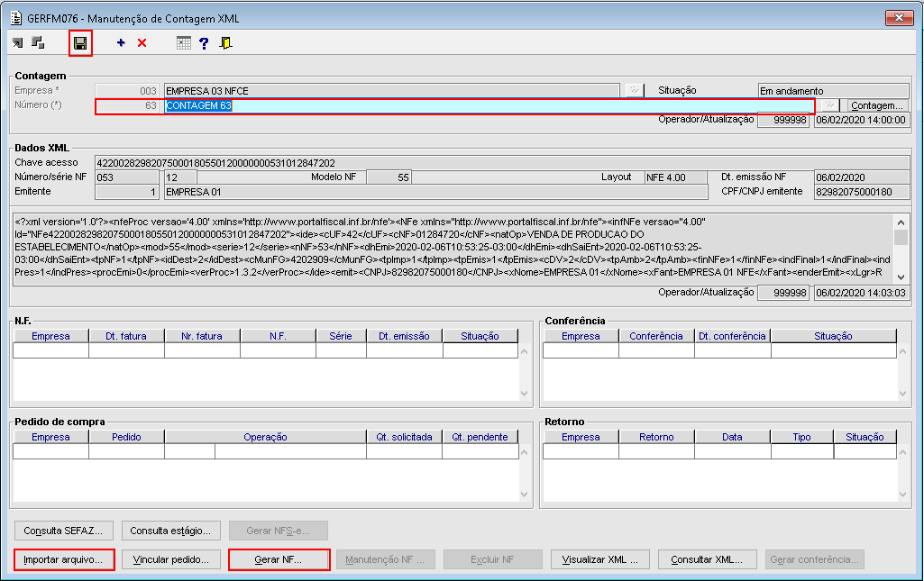Click the Gerar NF button

point(279,559)
